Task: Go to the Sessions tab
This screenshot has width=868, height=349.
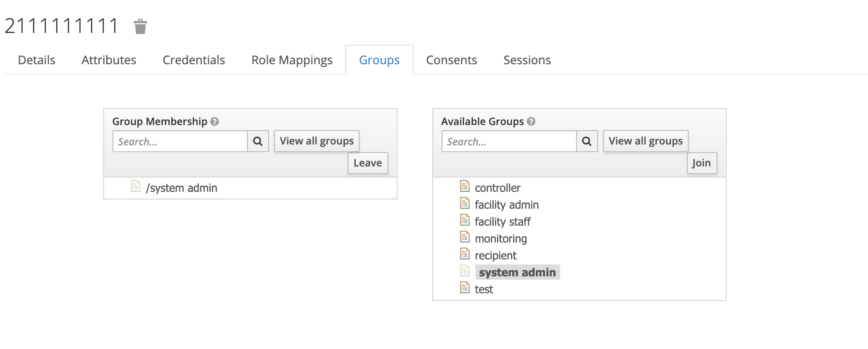Action: point(527,60)
